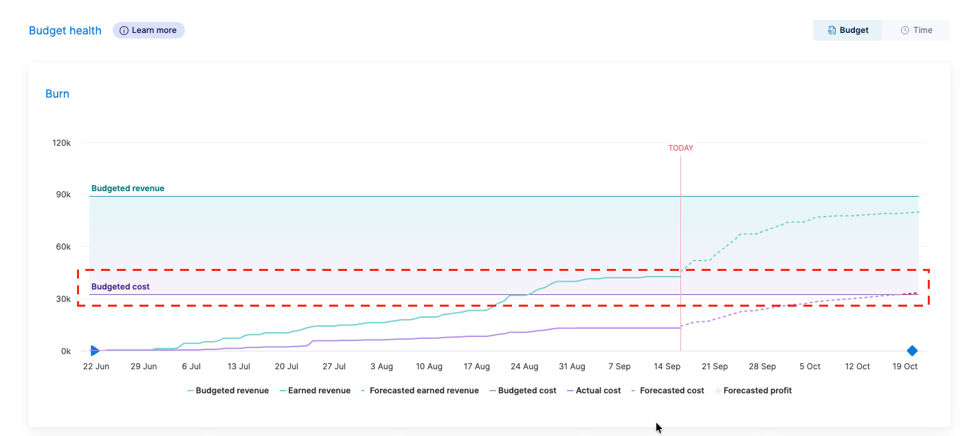Switch to the Time tab
The height and width of the screenshot is (436, 980).
pos(916,30)
